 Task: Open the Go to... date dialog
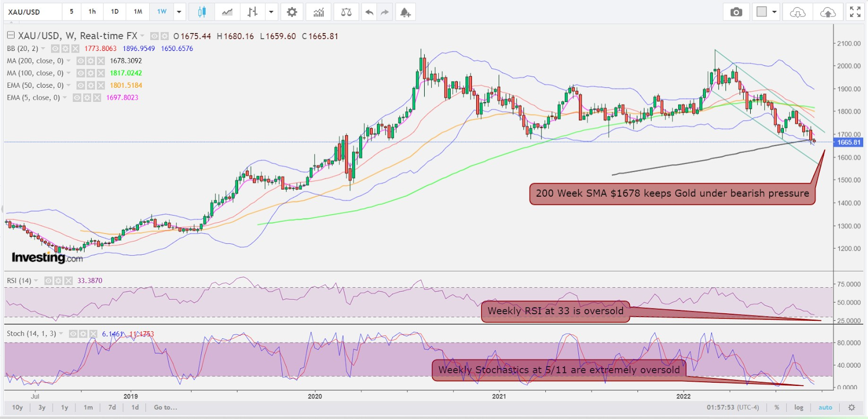click(x=165, y=407)
